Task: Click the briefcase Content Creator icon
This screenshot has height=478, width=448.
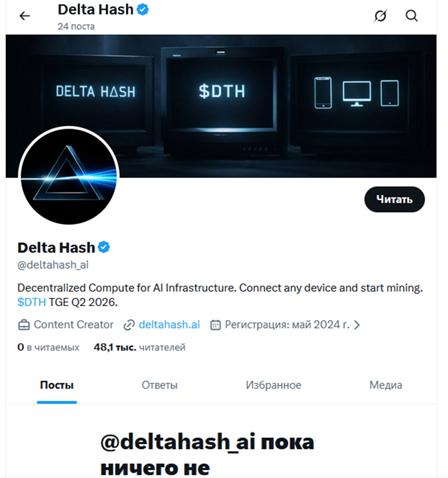Action: point(24,325)
